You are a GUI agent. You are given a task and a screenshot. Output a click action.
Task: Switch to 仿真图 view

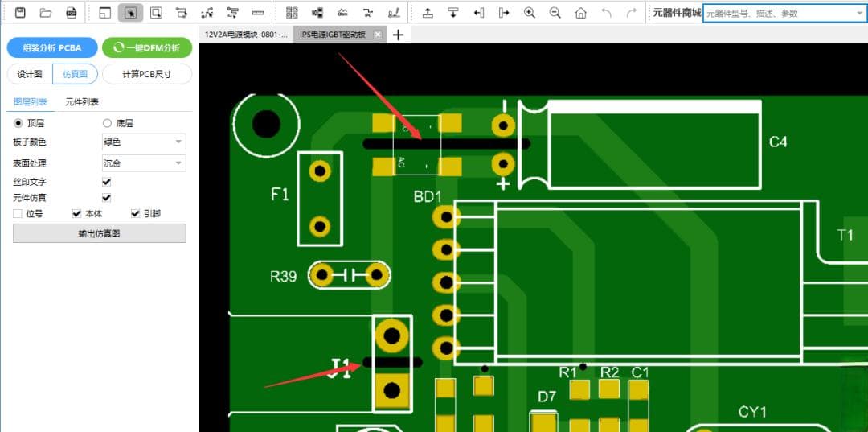pos(76,74)
